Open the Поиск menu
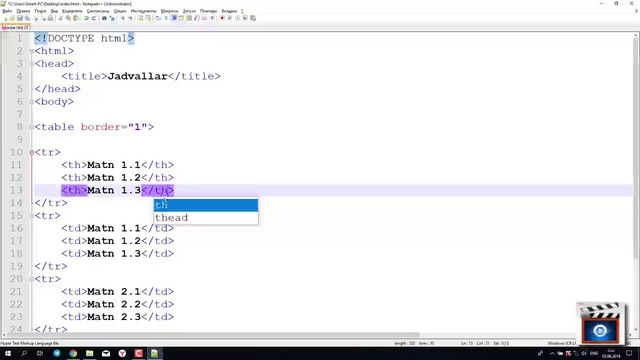This screenshot has height=360, width=640. [x=40, y=11]
